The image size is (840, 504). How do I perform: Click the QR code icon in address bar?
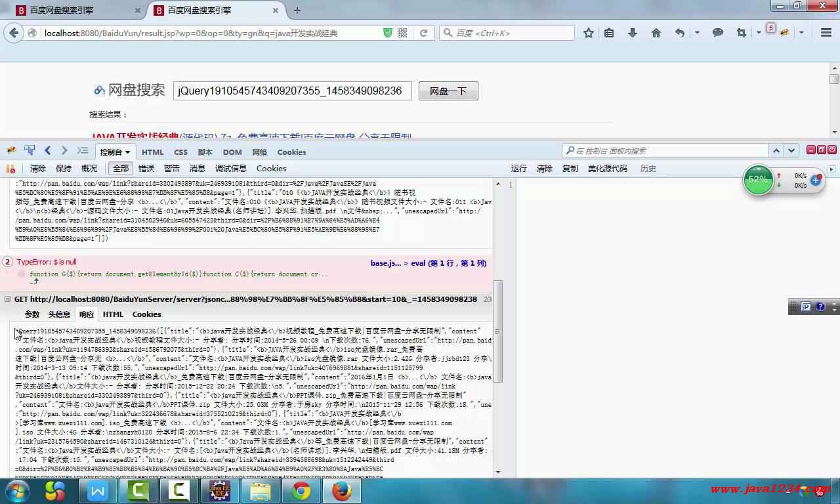(402, 33)
